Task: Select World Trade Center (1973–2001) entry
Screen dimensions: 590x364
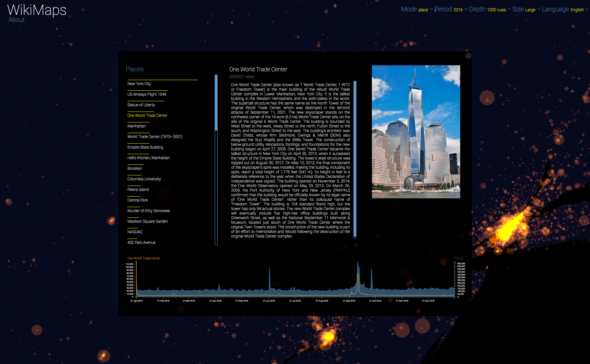Action: pos(155,137)
